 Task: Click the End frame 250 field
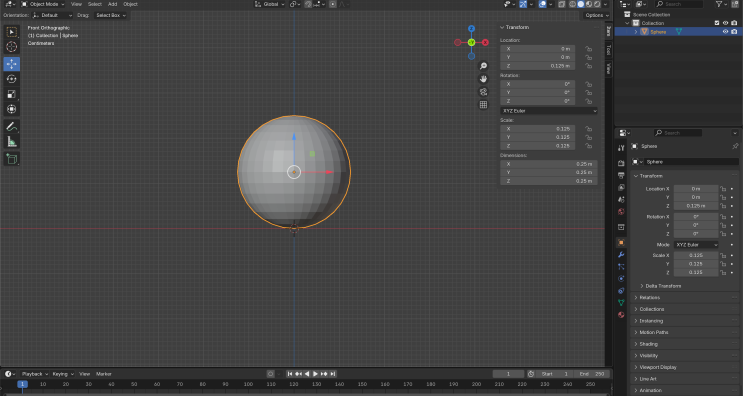[592, 374]
